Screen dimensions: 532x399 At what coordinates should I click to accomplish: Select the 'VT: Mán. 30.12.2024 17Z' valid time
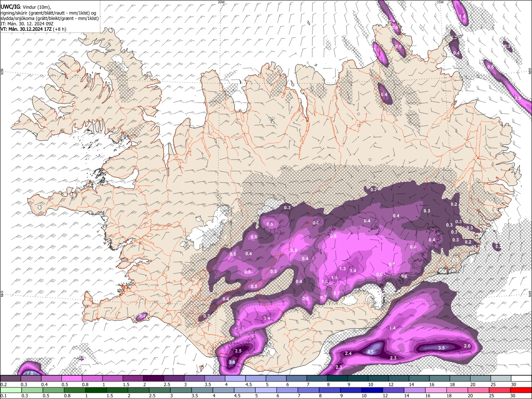coord(26,29)
